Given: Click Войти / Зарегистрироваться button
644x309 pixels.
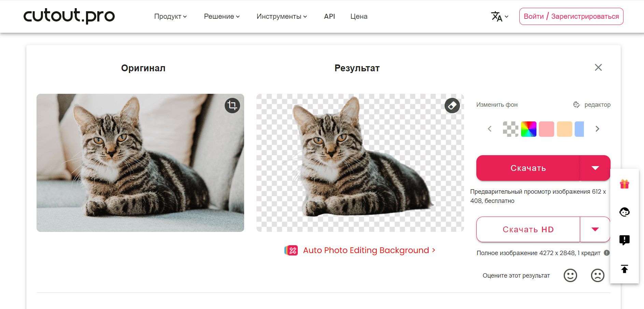Looking at the screenshot, I should pyautogui.click(x=571, y=16).
